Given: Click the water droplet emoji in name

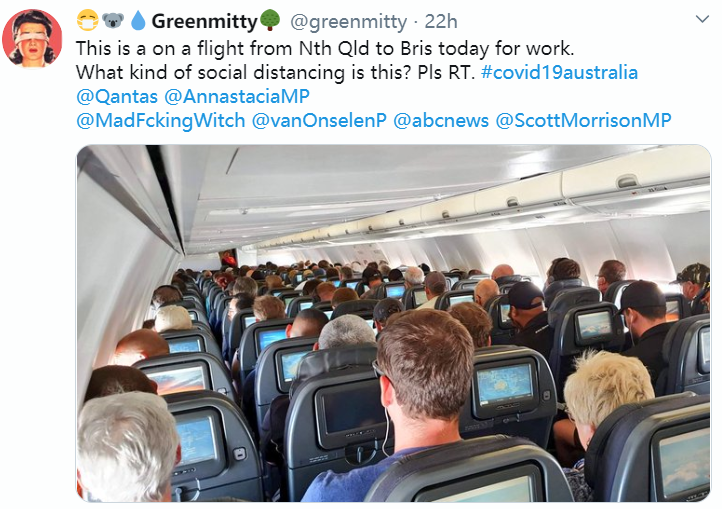Looking at the screenshot, I should coord(138,21).
